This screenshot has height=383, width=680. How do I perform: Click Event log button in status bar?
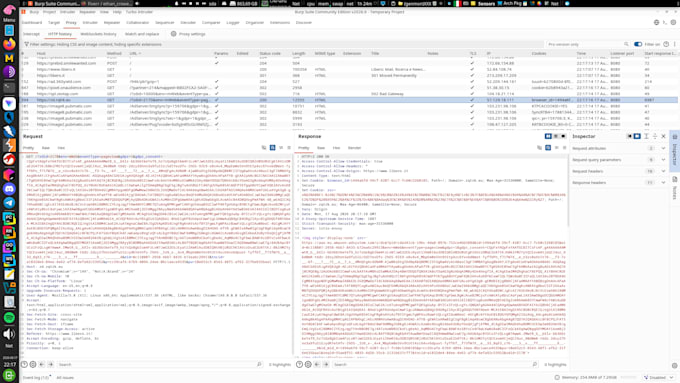pos(36,377)
